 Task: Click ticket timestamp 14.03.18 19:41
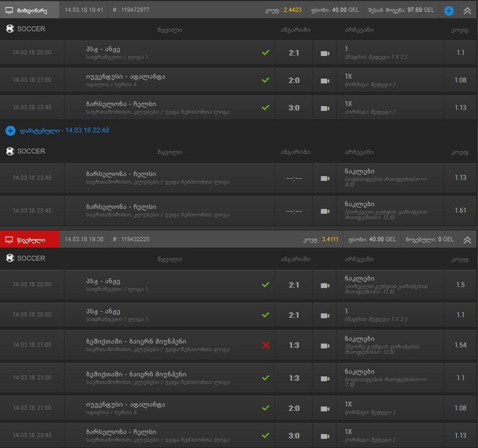point(84,10)
